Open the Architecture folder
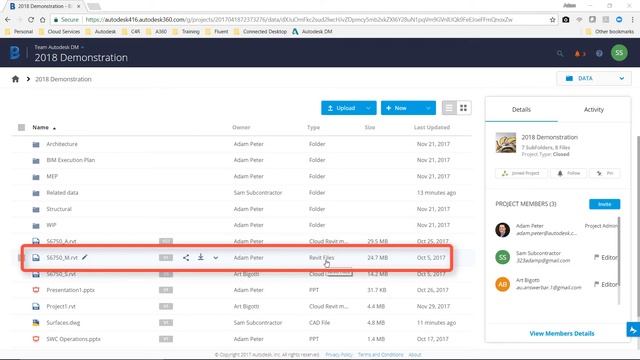 coord(62,144)
